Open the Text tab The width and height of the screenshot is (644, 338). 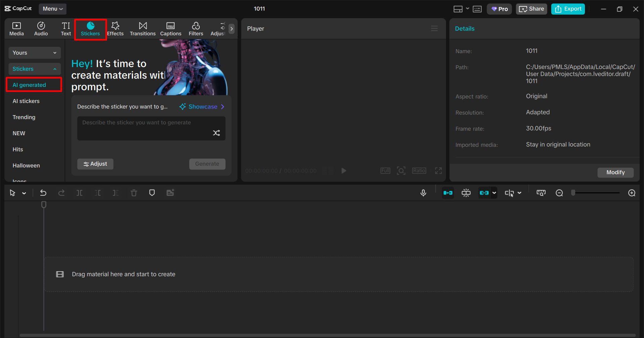pos(66,29)
